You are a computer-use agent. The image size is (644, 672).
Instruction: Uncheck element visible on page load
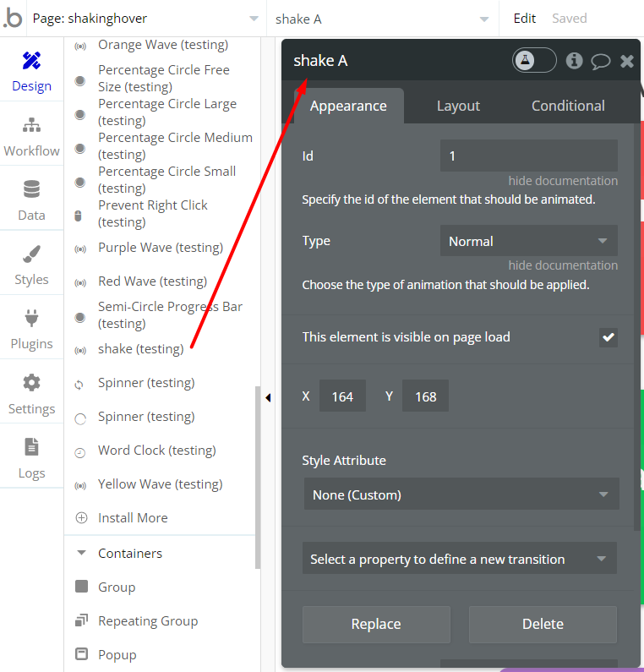coord(608,337)
